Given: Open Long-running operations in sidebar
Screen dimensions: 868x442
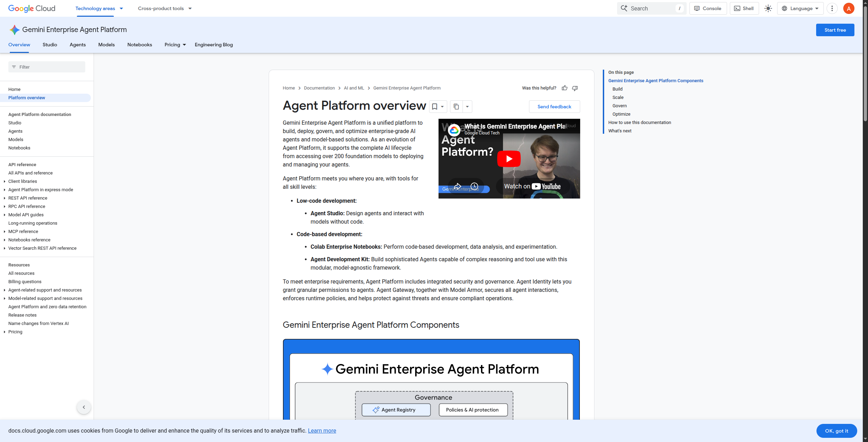Looking at the screenshot, I should coord(33,223).
